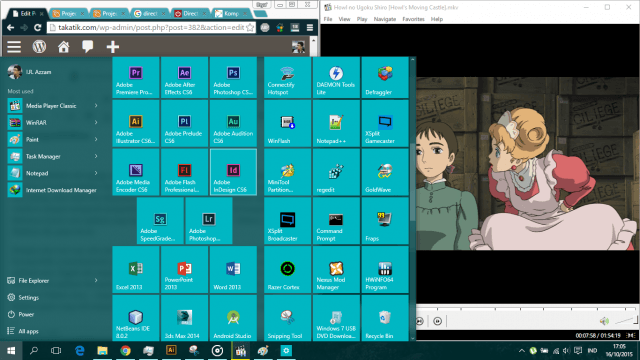640x360 pixels.
Task: Open Snipping Tool tile
Action: pos(287,318)
